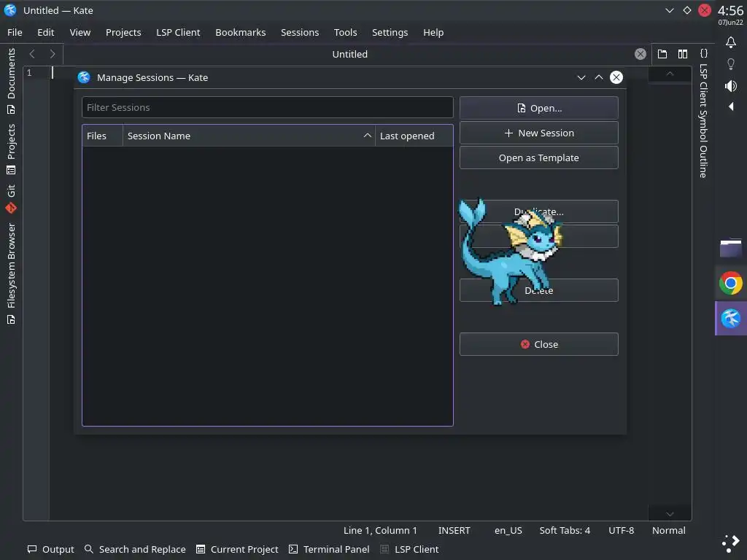The image size is (747, 560).
Task: Open the Tools menu
Action: coord(345,32)
